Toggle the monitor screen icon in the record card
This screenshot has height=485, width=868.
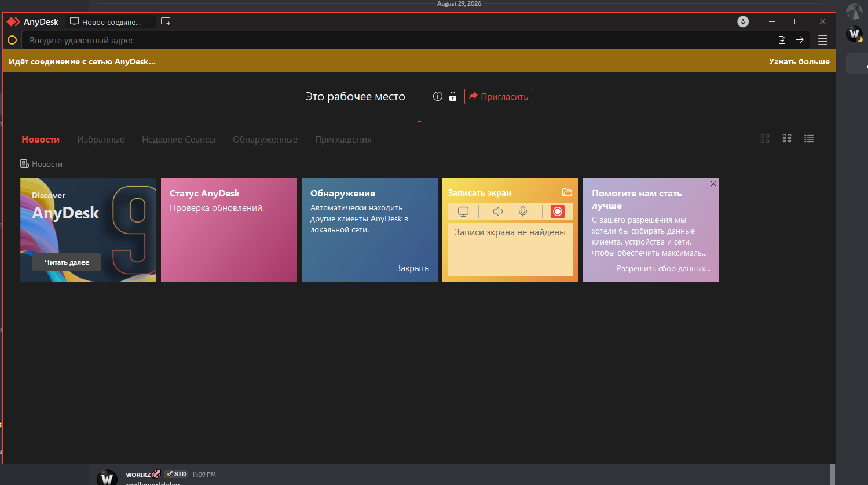point(463,211)
